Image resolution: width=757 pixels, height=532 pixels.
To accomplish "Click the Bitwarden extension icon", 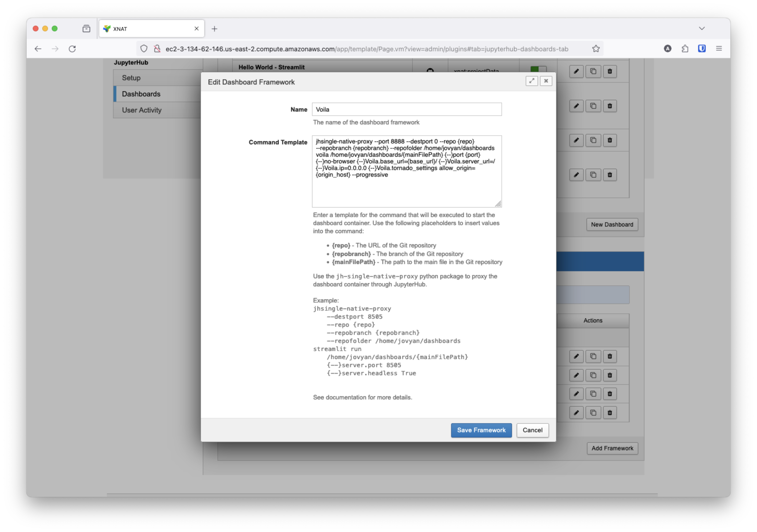I will [702, 49].
